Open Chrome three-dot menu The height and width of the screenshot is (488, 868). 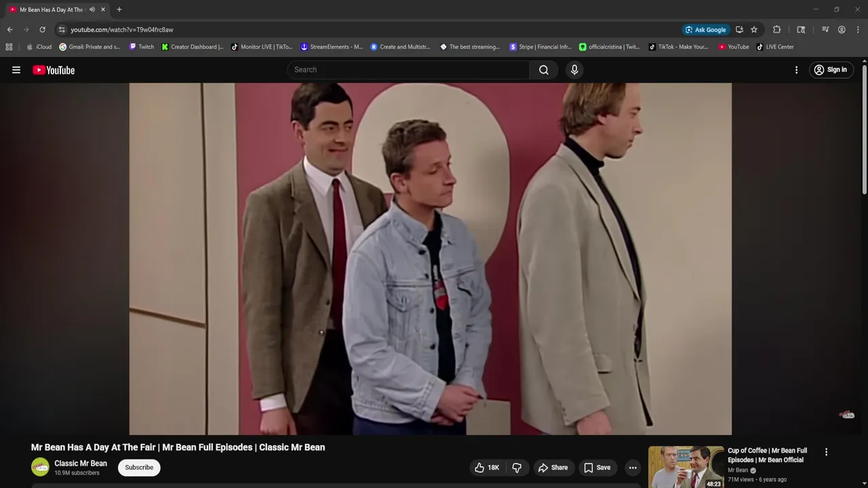(x=858, y=30)
